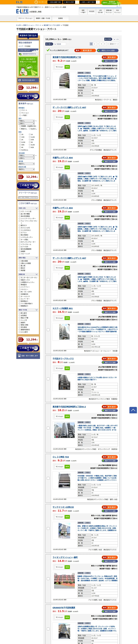Open アパート・マンション tab

(x=25, y=18)
